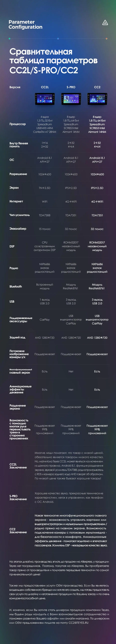Click the CC2L Заключение section label
Screen dimensions: 116x644
pyautogui.click(x=18, y=466)
